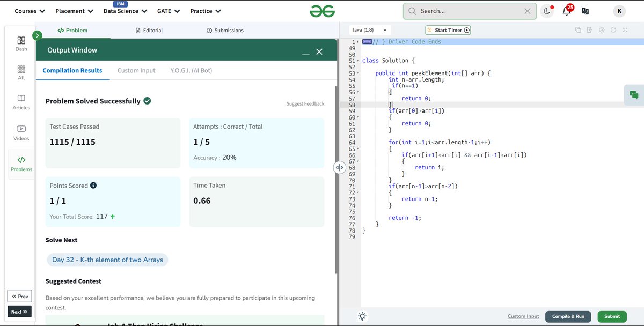644x326 pixels.
Task: Open Day 32 K-th element of two Arrays
Action: point(107,260)
